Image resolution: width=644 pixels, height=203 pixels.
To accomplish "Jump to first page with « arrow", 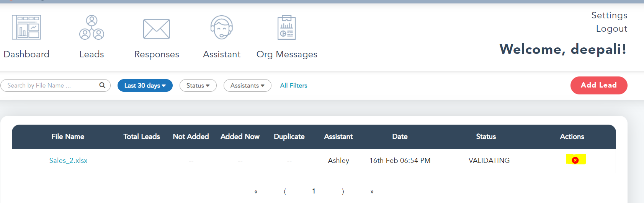I will [256, 192].
